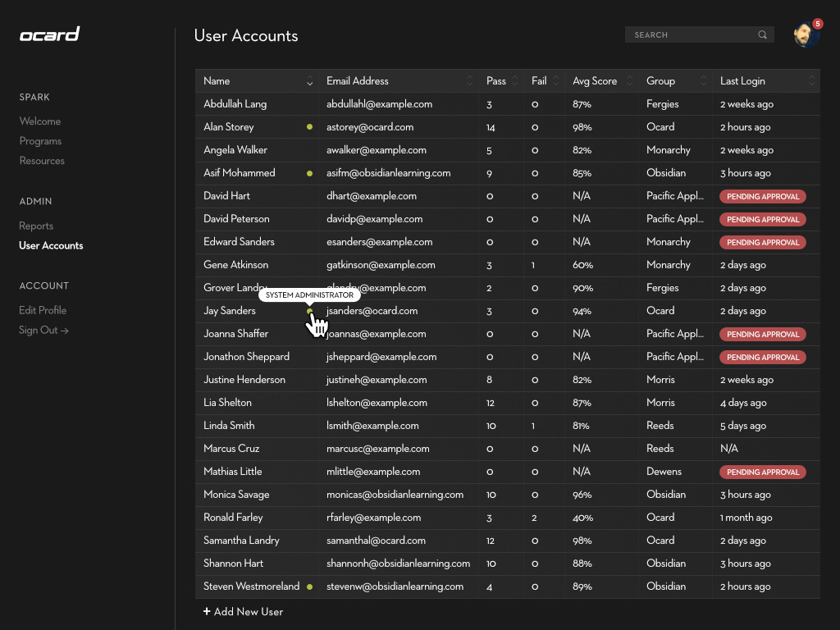The width and height of the screenshot is (840, 630).
Task: Open Edit Profile in the sidebar
Action: [x=43, y=311]
